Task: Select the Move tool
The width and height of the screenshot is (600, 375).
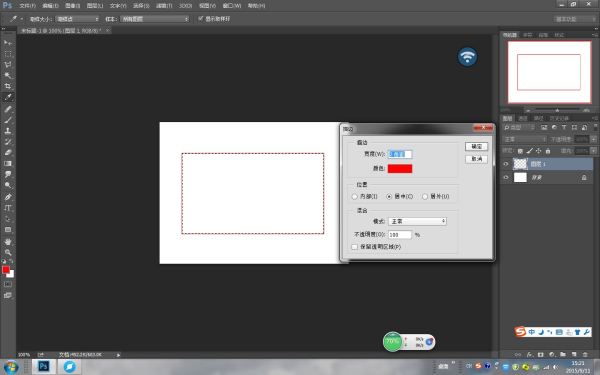Action: pyautogui.click(x=8, y=42)
